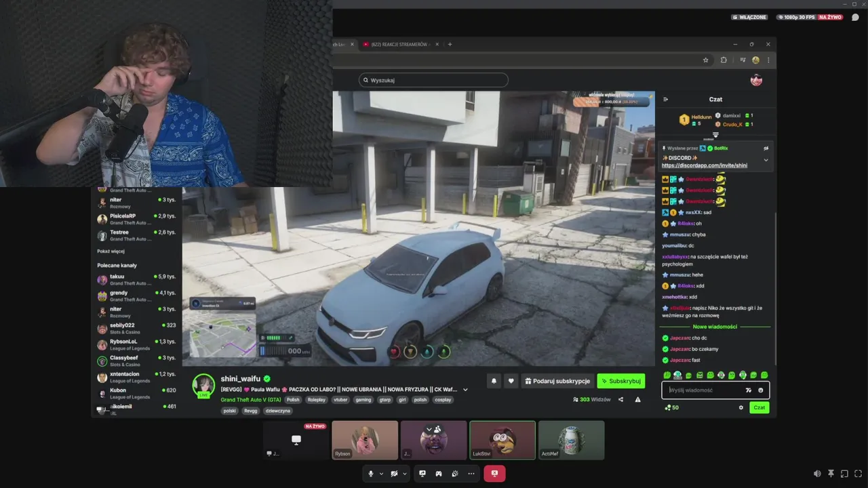Image resolution: width=868 pixels, height=488 pixels.
Task: Open Grand Theft Auto V (GTA) category link
Action: click(x=251, y=400)
